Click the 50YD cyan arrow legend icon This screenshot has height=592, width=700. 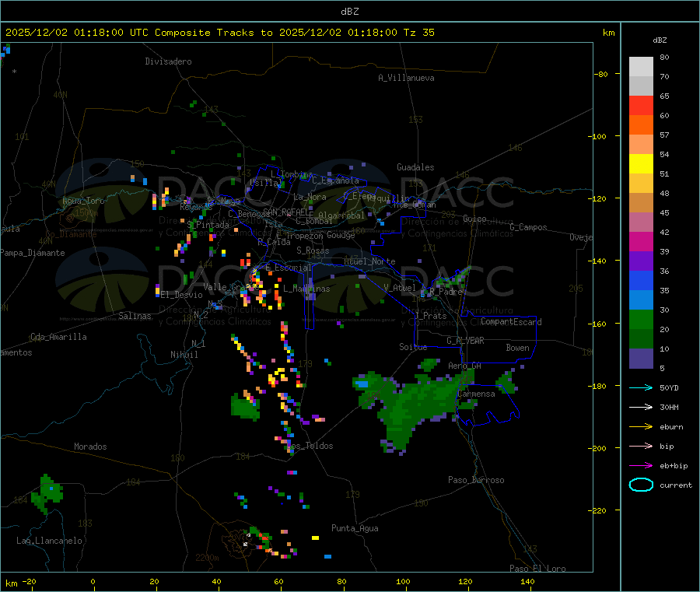641,387
